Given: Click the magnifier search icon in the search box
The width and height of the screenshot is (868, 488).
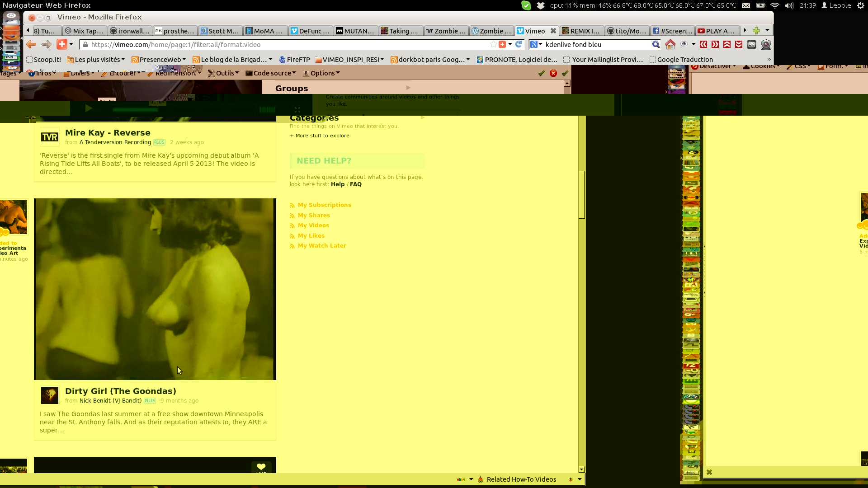Looking at the screenshot, I should click(x=656, y=44).
